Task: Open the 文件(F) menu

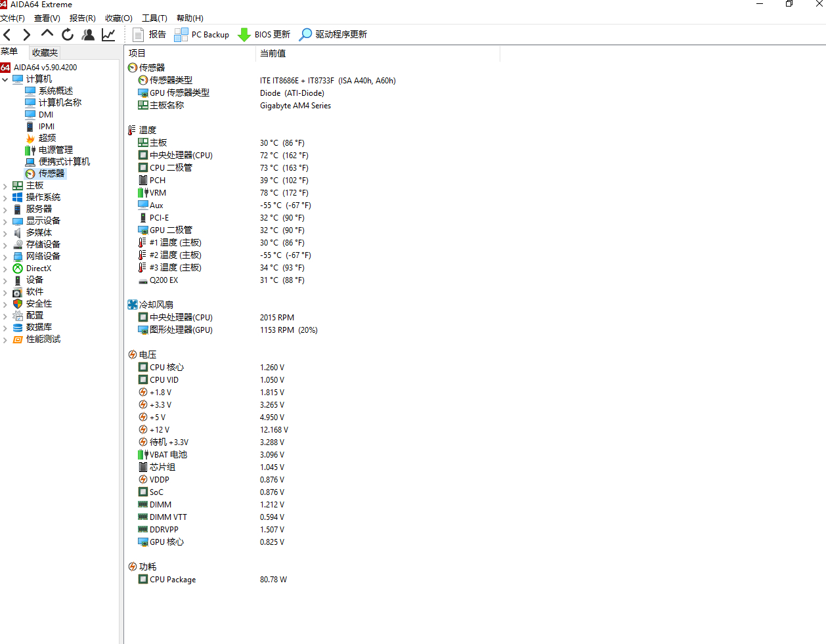Action: 12,18
